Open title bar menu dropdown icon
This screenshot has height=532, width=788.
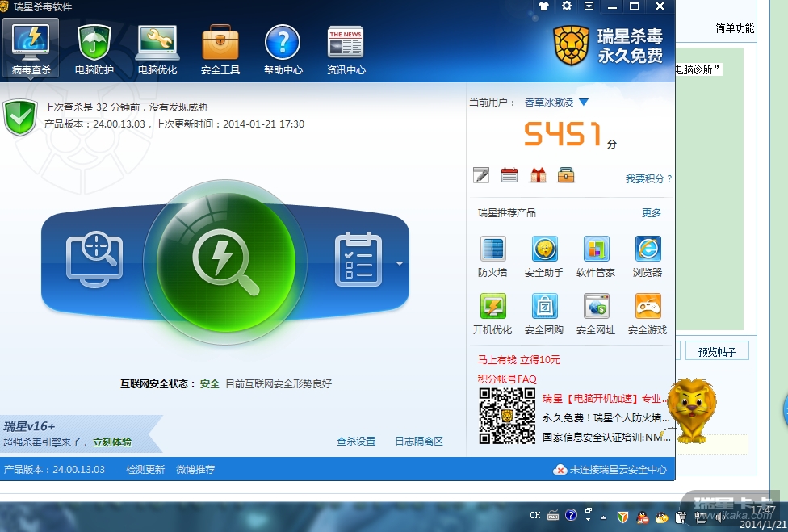(589, 6)
